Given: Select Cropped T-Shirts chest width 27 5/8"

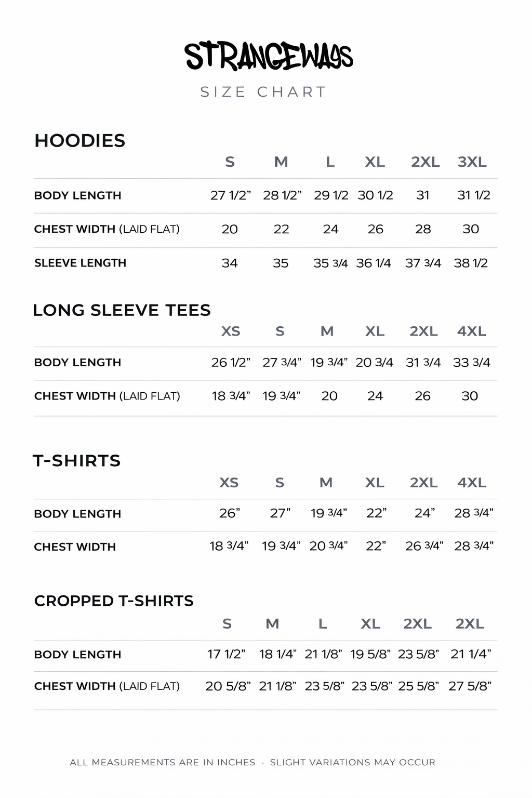Looking at the screenshot, I should coord(470,686).
